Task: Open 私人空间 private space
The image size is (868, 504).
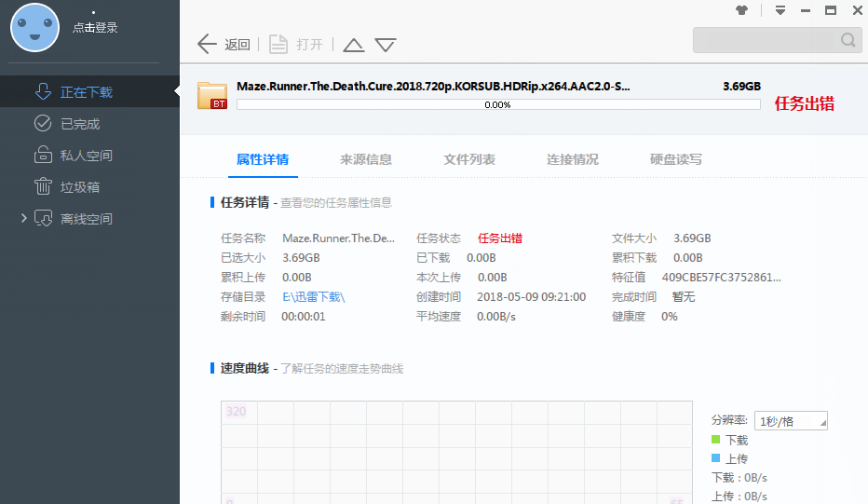Action: (x=86, y=156)
